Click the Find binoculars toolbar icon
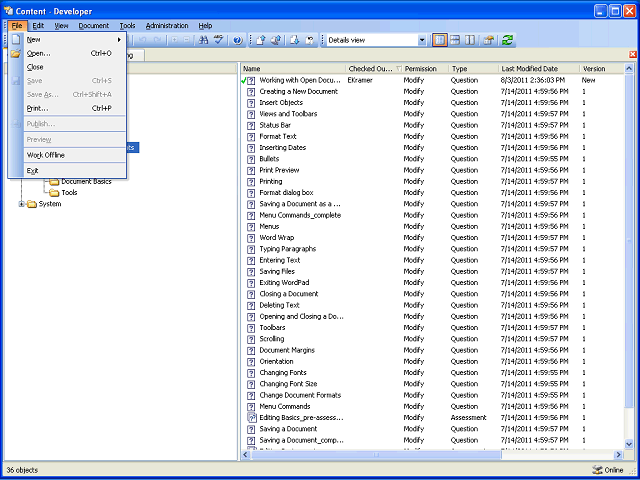Viewport: 640px width, 480px height. (x=203, y=40)
